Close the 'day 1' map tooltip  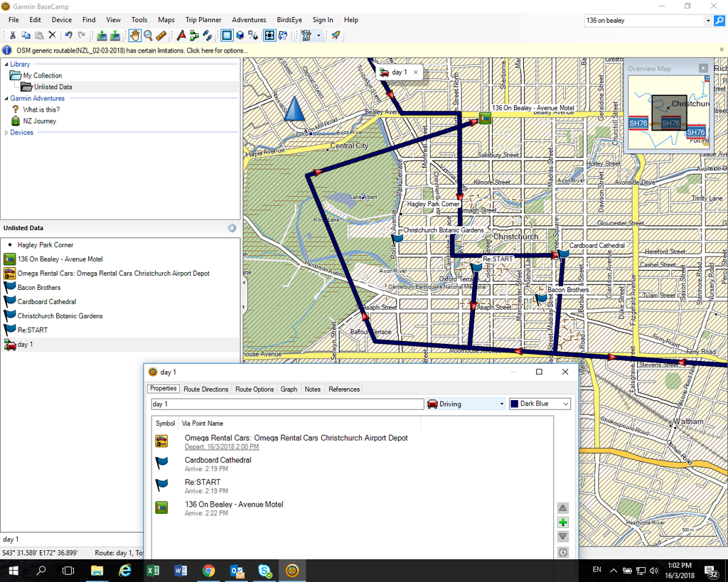coord(415,72)
